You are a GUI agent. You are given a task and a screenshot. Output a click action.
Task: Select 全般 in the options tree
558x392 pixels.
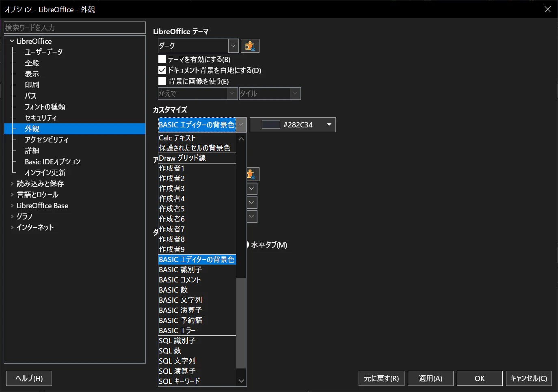(x=32, y=63)
